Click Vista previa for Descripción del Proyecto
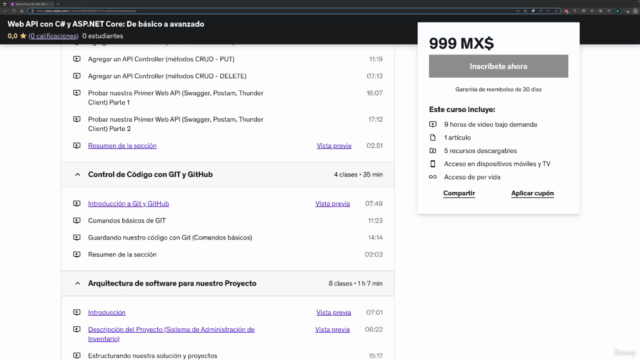Screen dimensions: 640x360 click(332, 330)
